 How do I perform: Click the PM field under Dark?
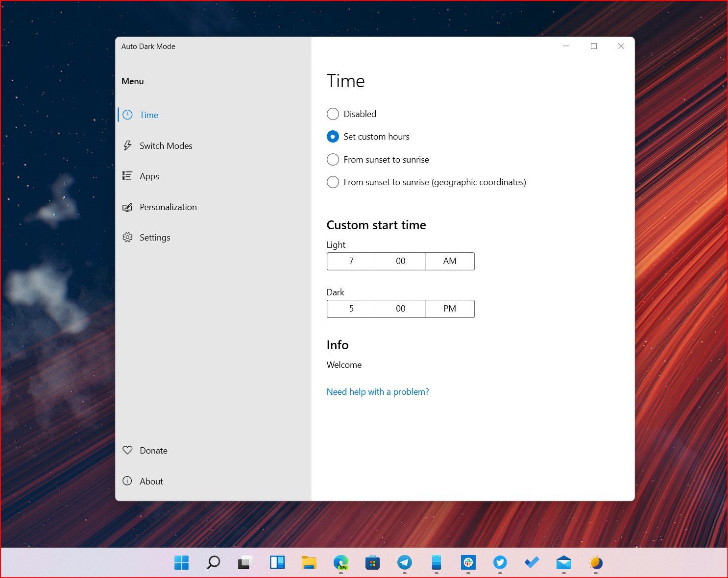[x=449, y=309]
